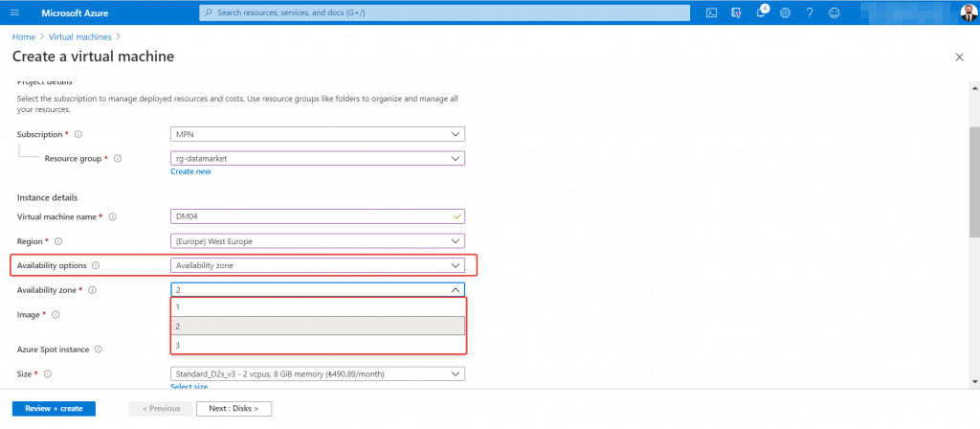The height and width of the screenshot is (429, 980).
Task: Show info tooltip for Region
Action: pyautogui.click(x=58, y=241)
